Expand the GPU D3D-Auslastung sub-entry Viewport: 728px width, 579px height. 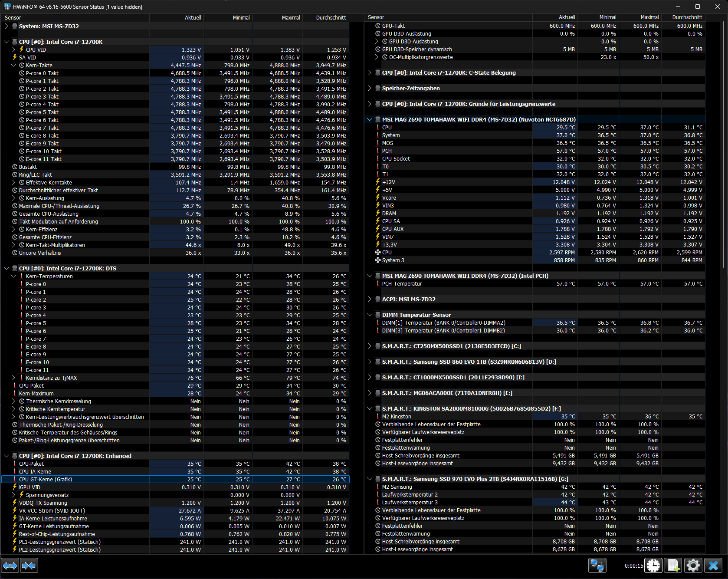pyautogui.click(x=377, y=42)
